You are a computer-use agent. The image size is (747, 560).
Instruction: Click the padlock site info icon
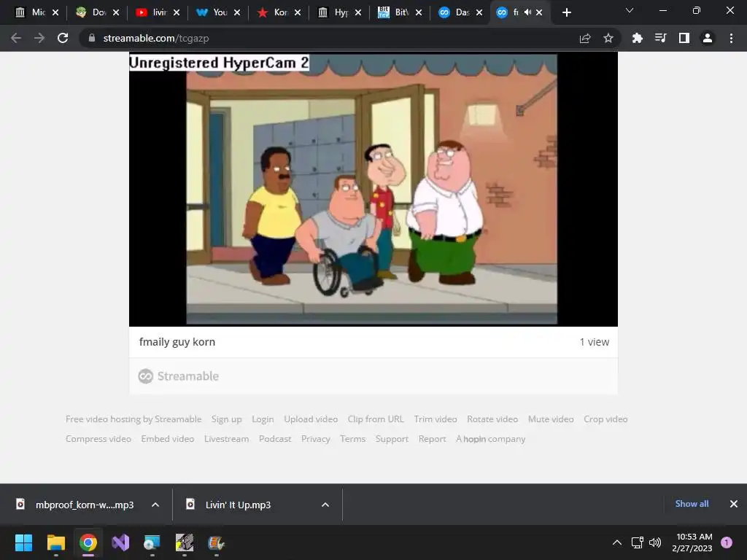[x=92, y=38]
